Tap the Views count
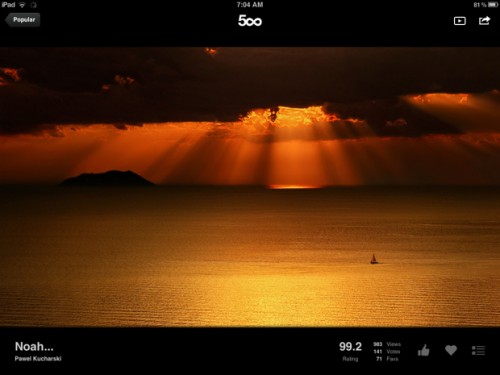 click(387, 344)
